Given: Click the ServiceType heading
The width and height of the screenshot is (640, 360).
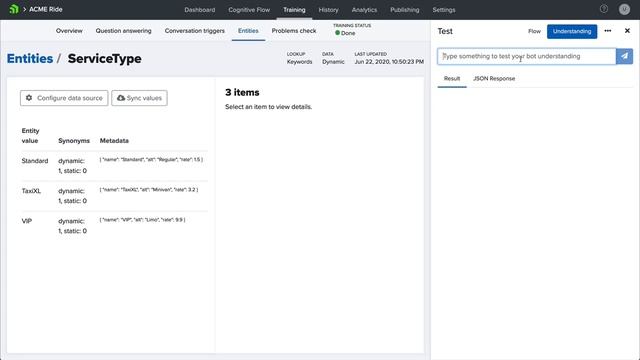Looking at the screenshot, I should [104, 58].
